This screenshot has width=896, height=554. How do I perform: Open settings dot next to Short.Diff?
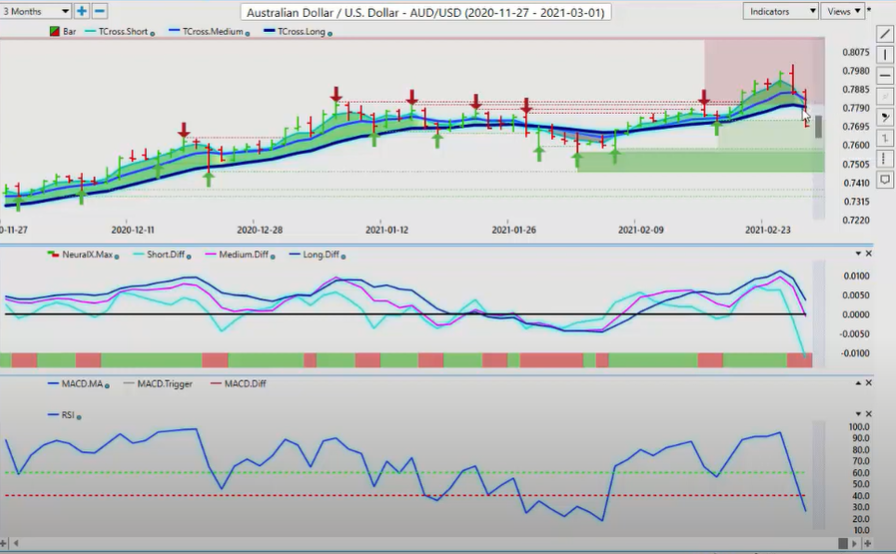(189, 257)
